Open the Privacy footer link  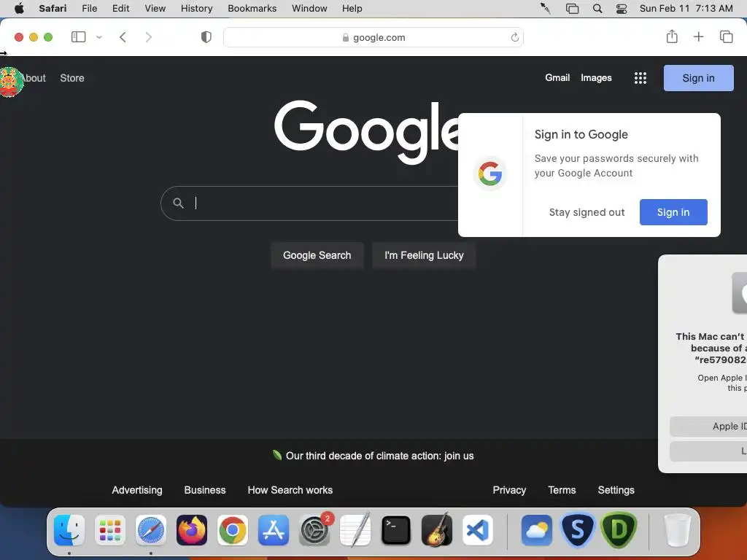pos(509,490)
